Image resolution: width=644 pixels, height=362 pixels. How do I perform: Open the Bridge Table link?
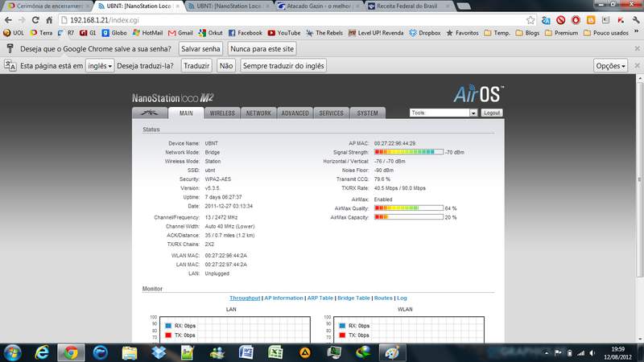353,298
